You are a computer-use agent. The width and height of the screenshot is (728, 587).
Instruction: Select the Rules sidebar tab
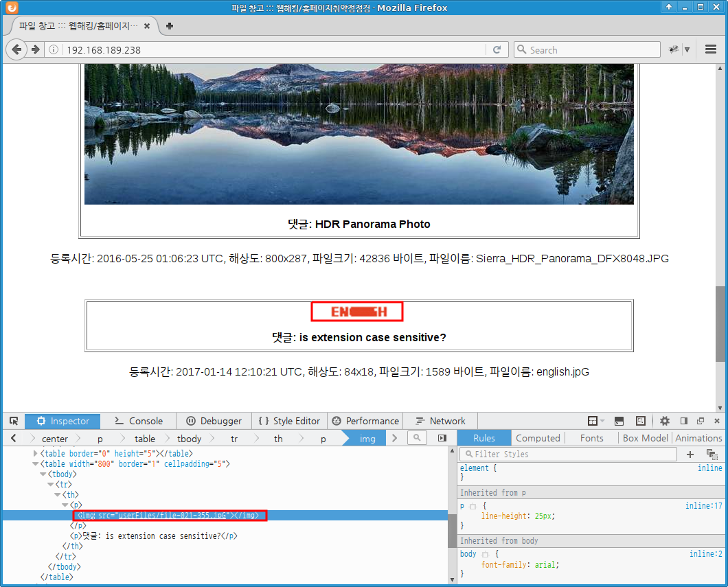pos(484,438)
